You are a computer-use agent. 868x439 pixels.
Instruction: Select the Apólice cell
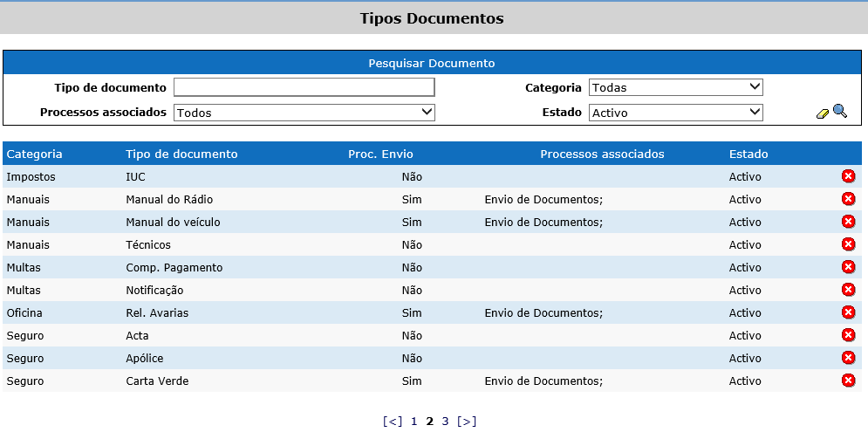(x=145, y=358)
